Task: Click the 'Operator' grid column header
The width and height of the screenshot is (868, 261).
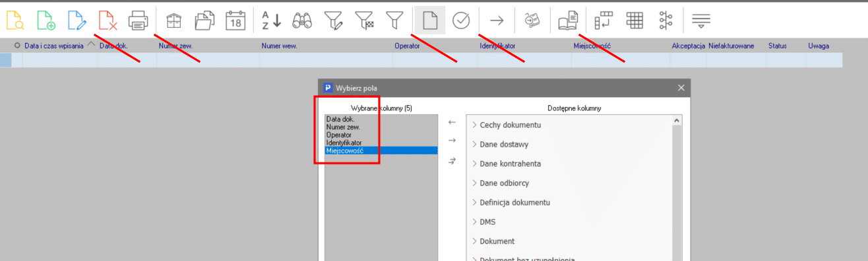Action: 407,46
